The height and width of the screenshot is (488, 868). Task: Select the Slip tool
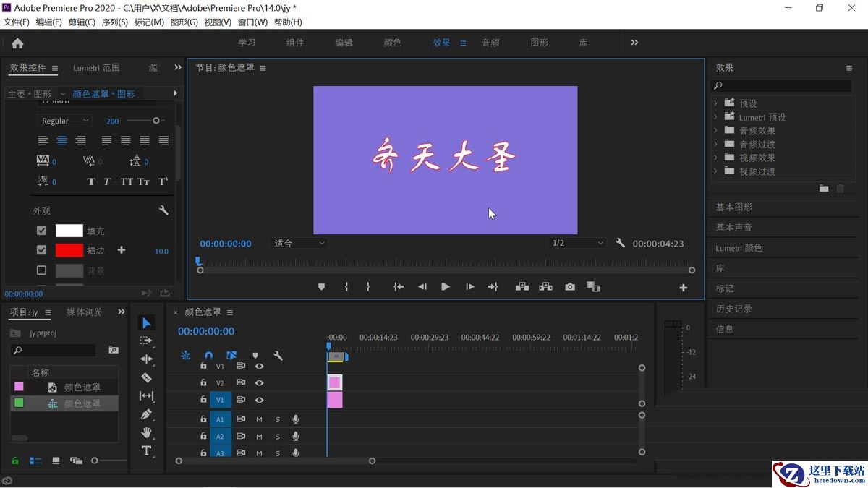[x=146, y=395]
